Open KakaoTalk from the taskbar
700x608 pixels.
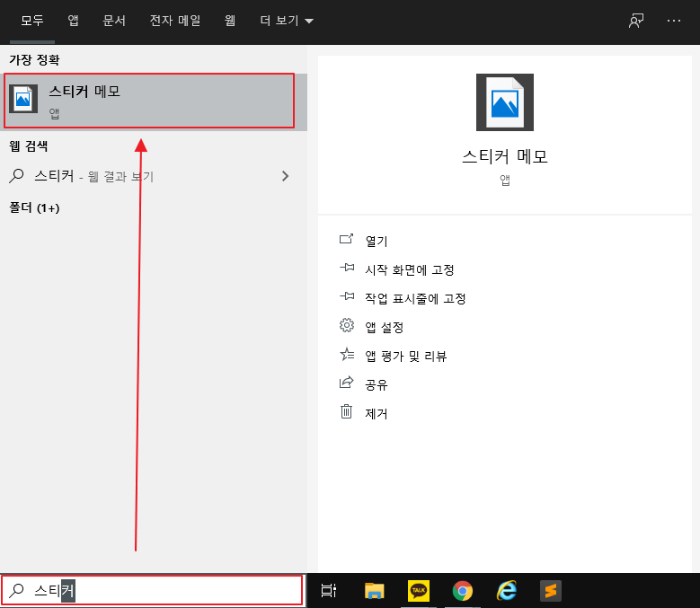419,591
